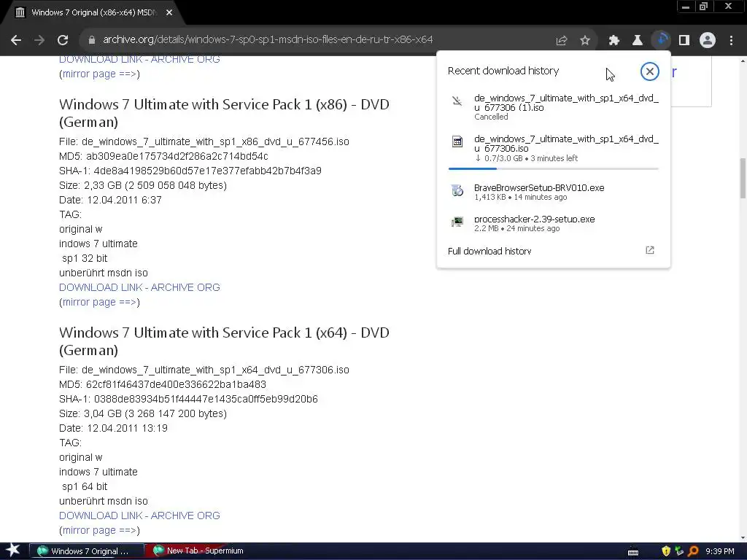Click Date 12.04.2011 6:37 line

pos(111,200)
